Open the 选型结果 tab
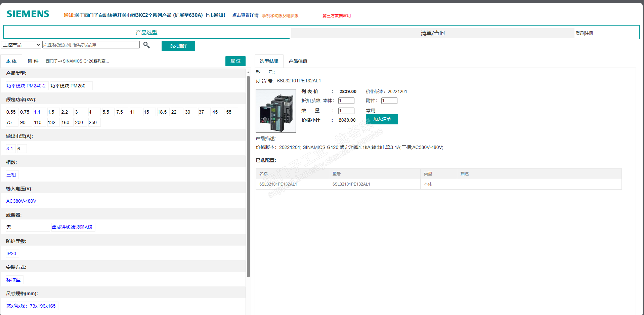The width and height of the screenshot is (644, 315). point(269,61)
